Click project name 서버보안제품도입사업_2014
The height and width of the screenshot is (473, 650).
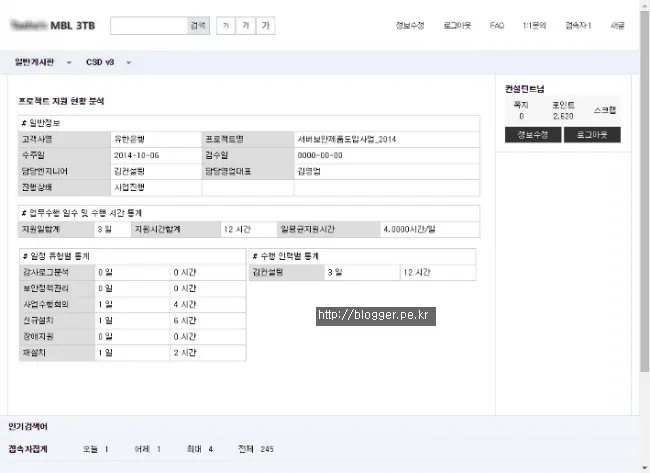347,139
